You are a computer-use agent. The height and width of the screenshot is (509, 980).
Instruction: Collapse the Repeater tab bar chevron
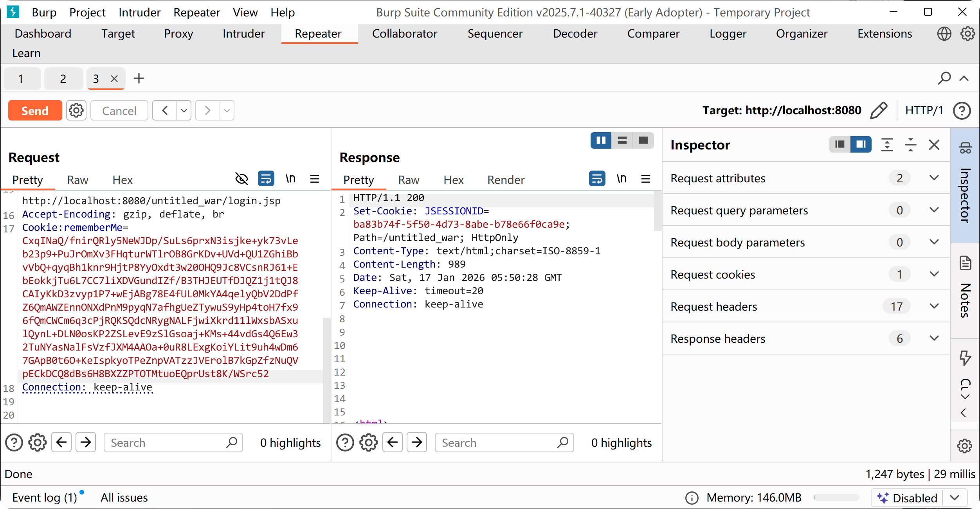tap(964, 78)
